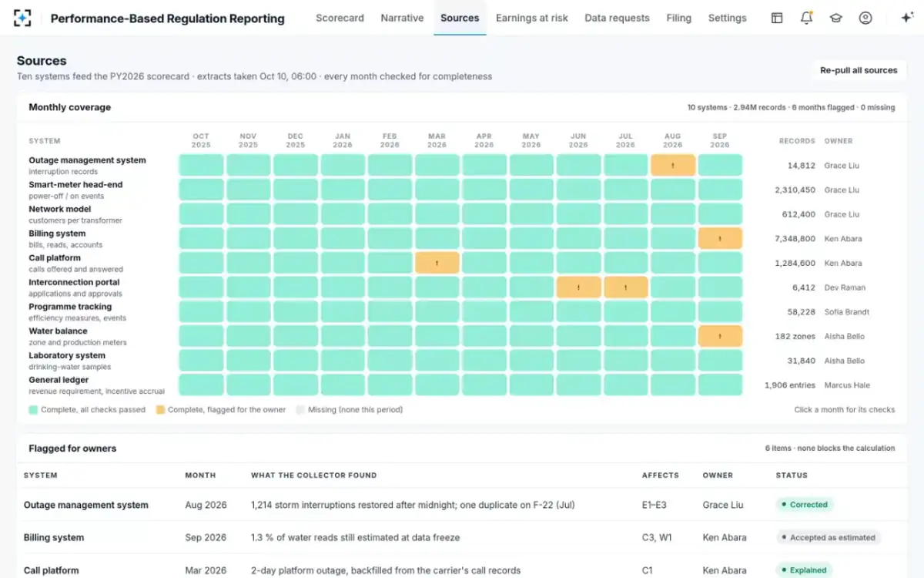Viewport: 924px width, 578px height.
Task: Click Jan 2026 cell for Smart-meter head-end
Action: [x=343, y=190]
